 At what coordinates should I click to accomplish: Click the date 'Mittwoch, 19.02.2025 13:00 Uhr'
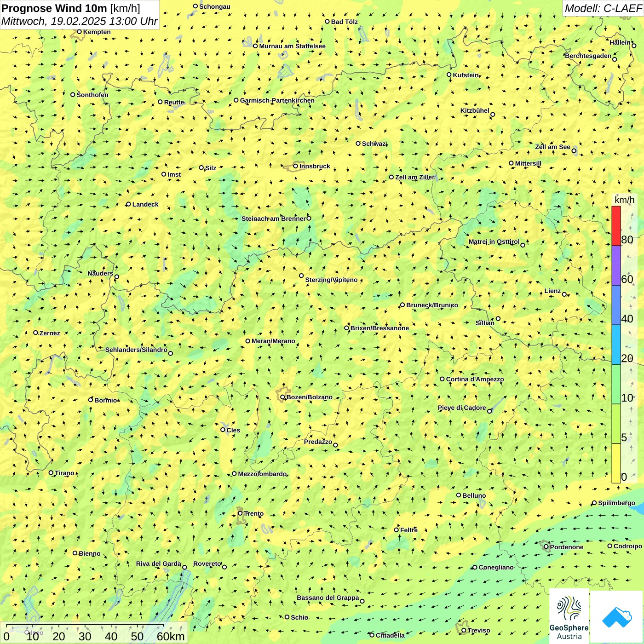[x=80, y=22]
